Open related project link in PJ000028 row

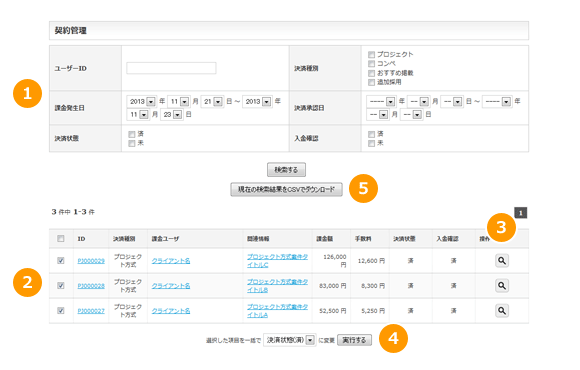point(277,286)
